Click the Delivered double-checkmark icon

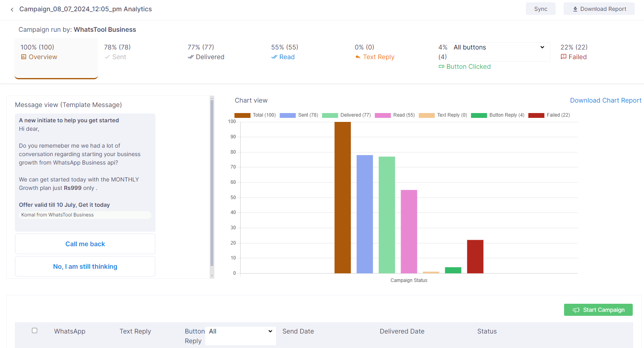point(191,57)
